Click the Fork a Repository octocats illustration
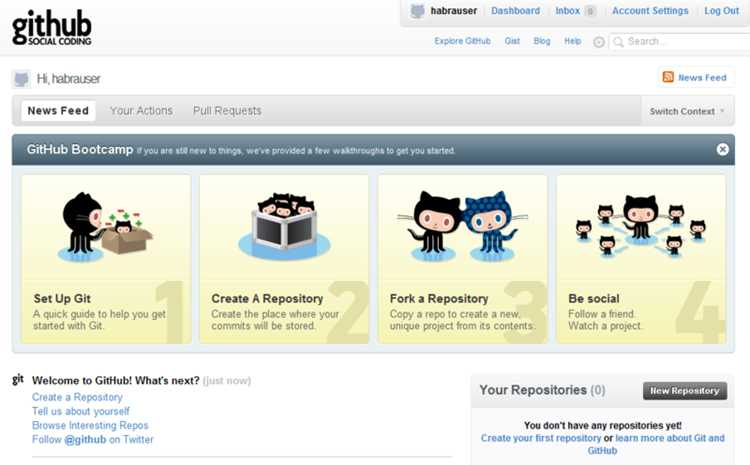Screen dimensions: 750x465 (463, 226)
